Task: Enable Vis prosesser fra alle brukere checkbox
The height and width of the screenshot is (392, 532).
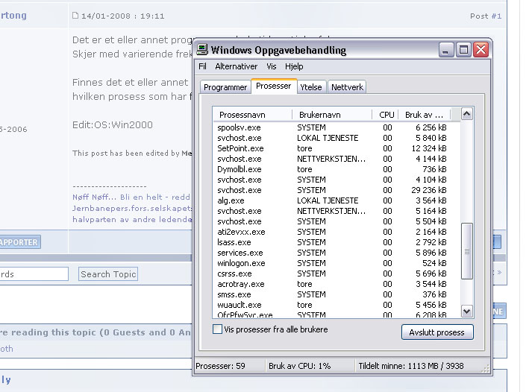Action: click(x=217, y=329)
